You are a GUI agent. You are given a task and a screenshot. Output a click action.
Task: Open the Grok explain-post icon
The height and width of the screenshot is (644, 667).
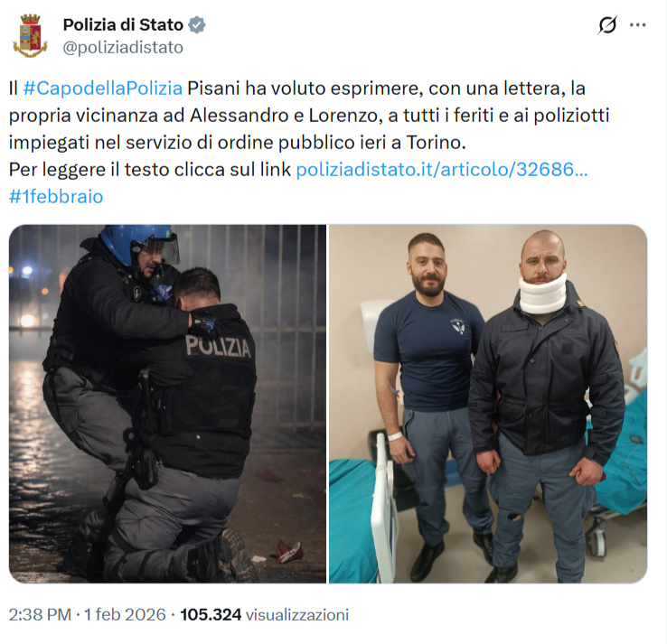(x=607, y=25)
